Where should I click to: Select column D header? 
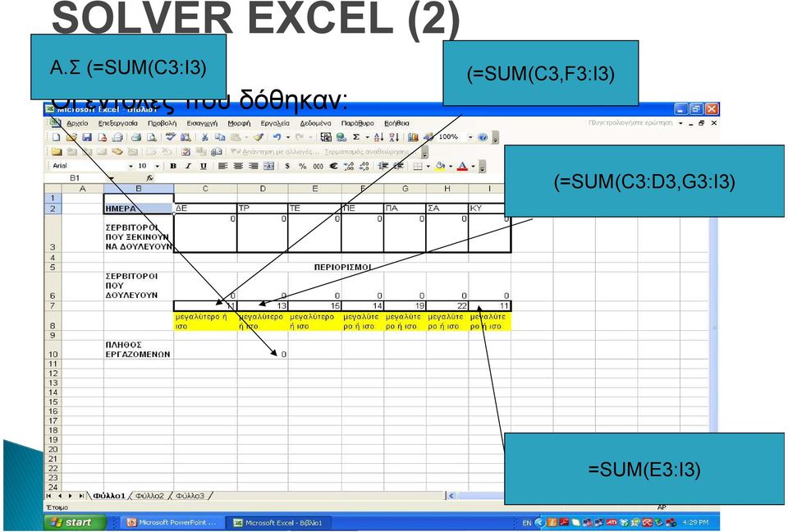(263, 189)
